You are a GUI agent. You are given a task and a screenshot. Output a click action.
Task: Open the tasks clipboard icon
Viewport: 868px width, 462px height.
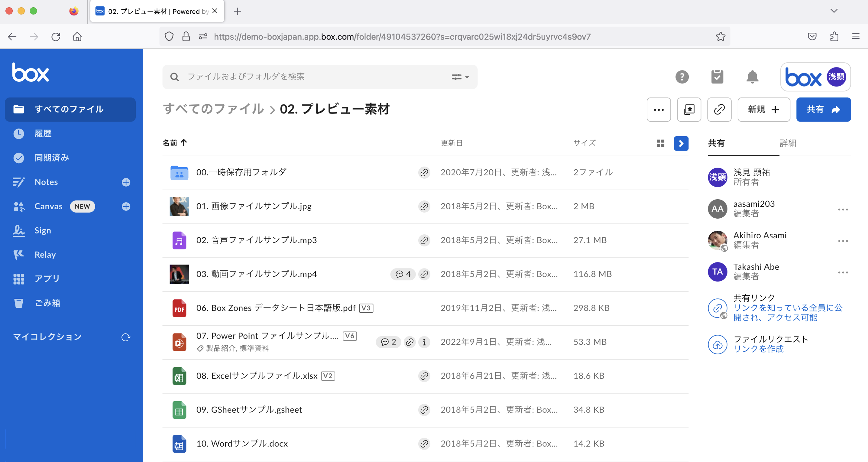coord(717,77)
